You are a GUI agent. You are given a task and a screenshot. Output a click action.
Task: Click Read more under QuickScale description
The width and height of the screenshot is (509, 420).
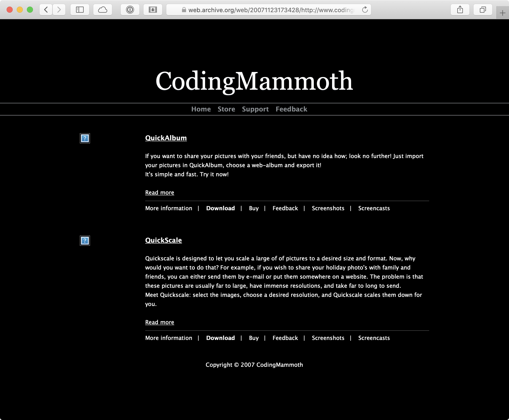click(x=159, y=322)
